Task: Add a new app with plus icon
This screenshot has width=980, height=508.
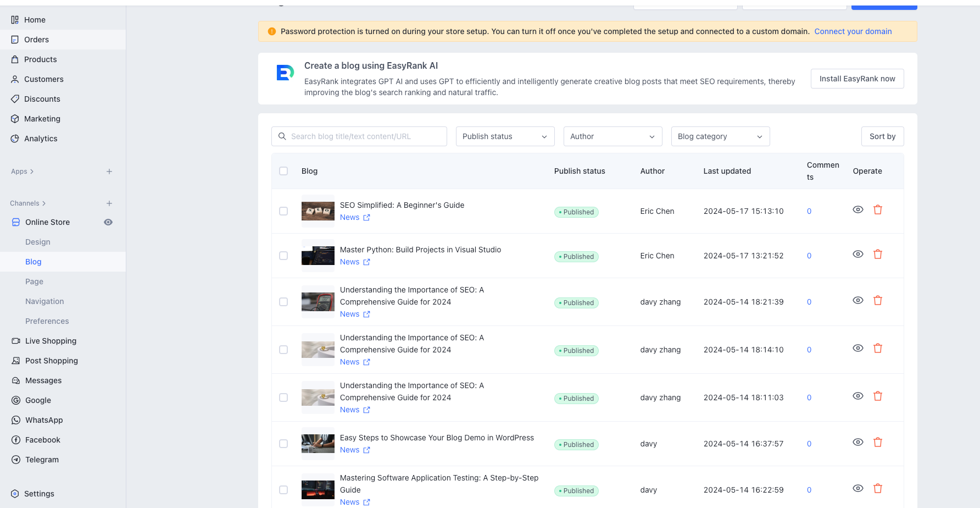Action: pos(109,172)
